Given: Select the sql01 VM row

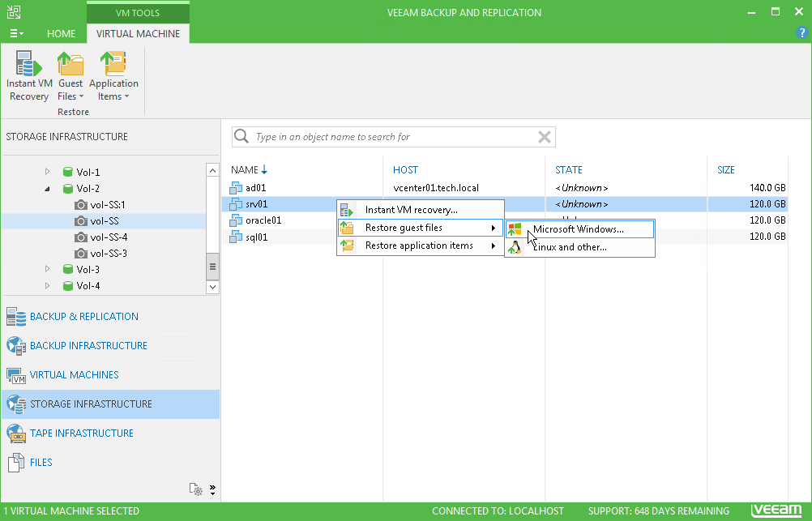Looking at the screenshot, I should pyautogui.click(x=505, y=237).
